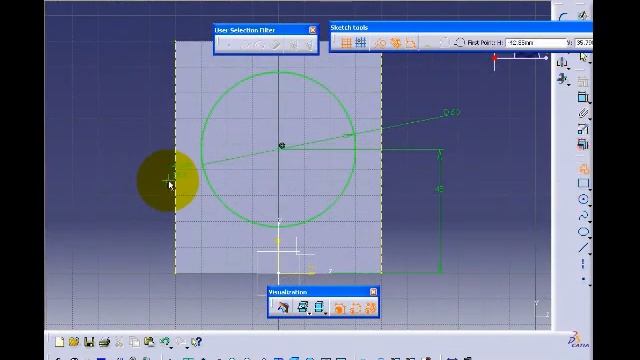The width and height of the screenshot is (640, 360).
Task: Save the document with the disk icon
Action: [x=89, y=342]
